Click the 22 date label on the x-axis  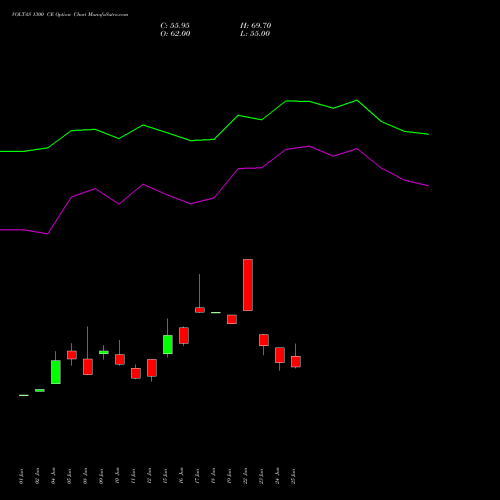pyautogui.click(x=245, y=476)
